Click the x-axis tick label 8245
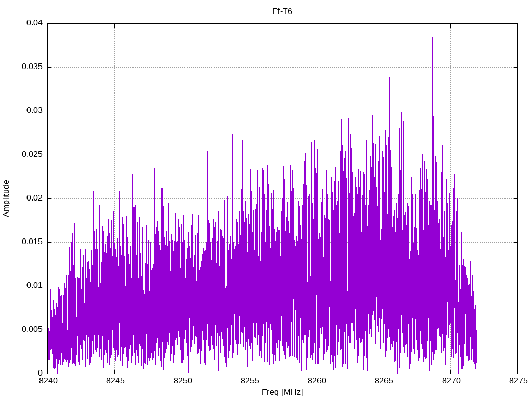Screen dimensions: 532x399 pos(115,381)
